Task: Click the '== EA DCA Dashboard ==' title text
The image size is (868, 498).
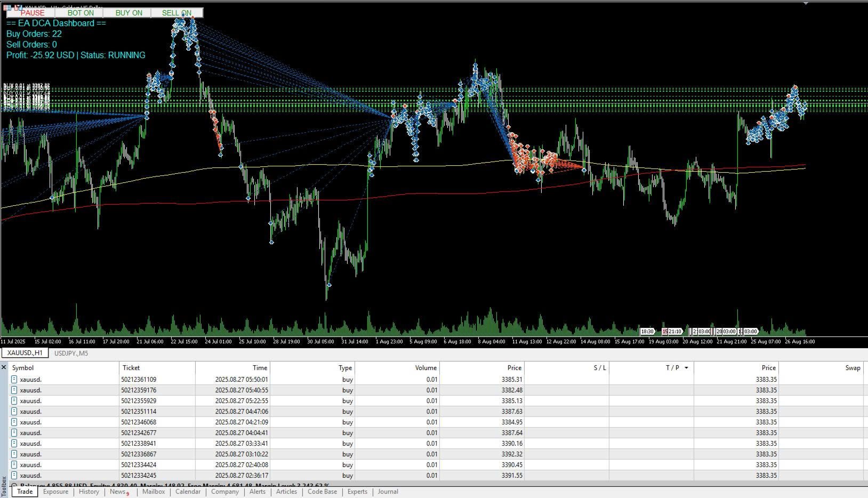Action: click(56, 23)
